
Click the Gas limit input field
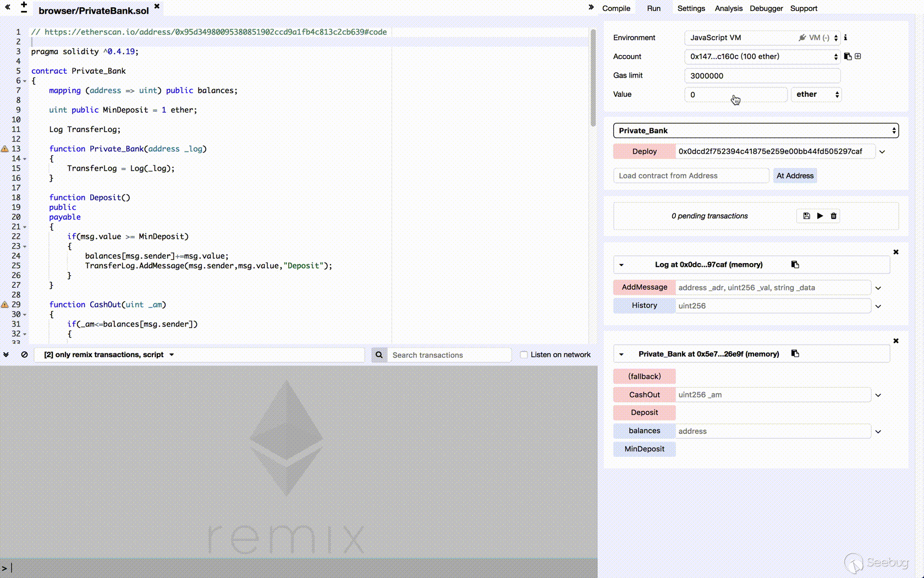click(762, 76)
